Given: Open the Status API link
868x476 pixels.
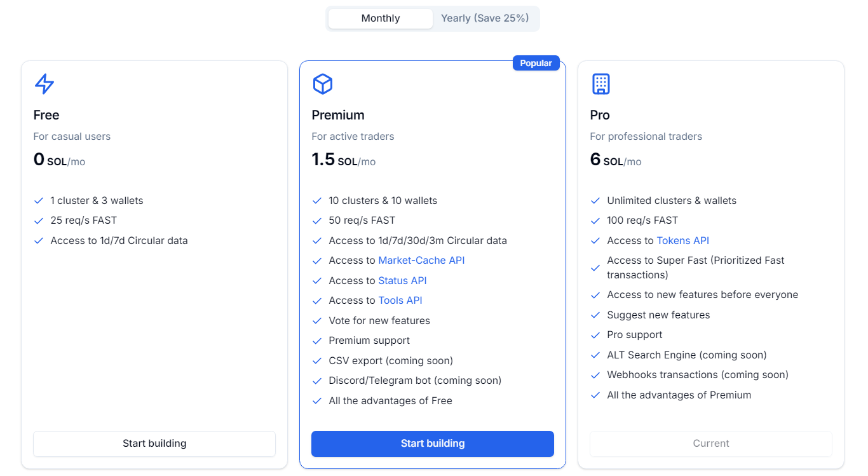Looking at the screenshot, I should tap(402, 281).
